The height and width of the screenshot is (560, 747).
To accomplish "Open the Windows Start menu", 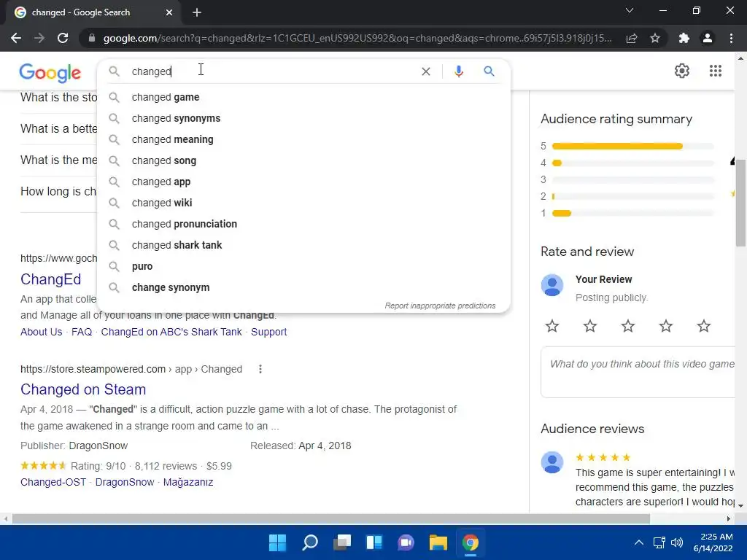I will tap(277, 542).
